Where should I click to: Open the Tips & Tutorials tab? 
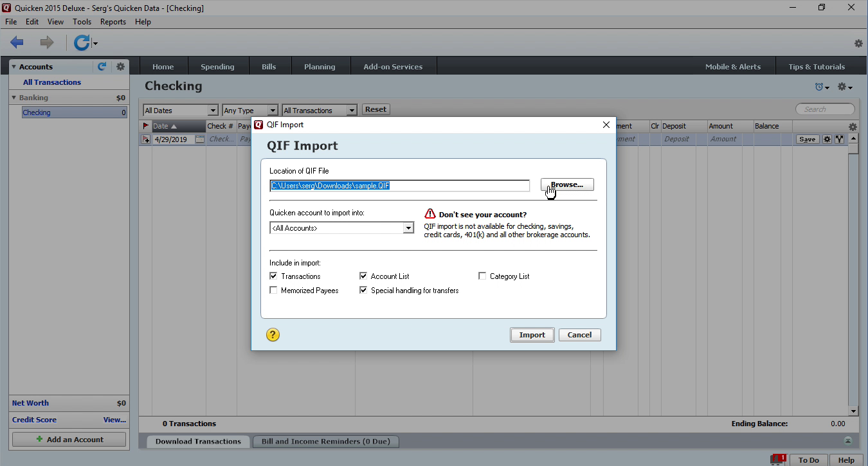coord(817,66)
